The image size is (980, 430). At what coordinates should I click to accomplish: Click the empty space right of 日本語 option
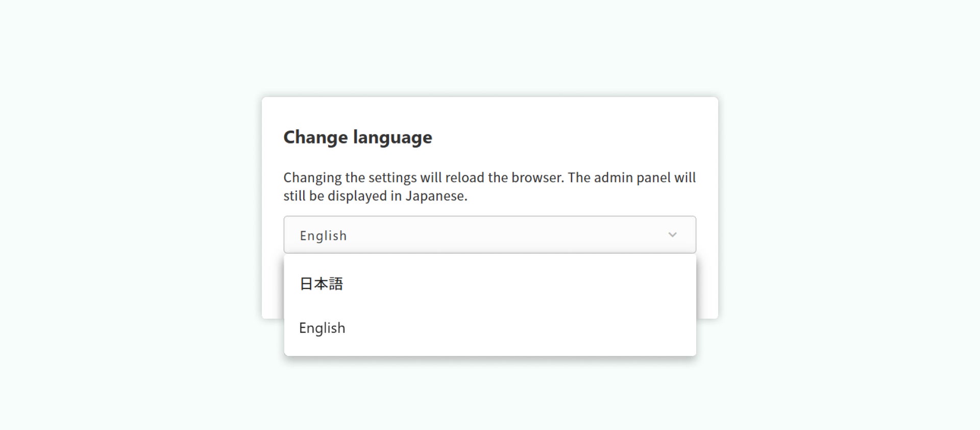pyautogui.click(x=510, y=284)
